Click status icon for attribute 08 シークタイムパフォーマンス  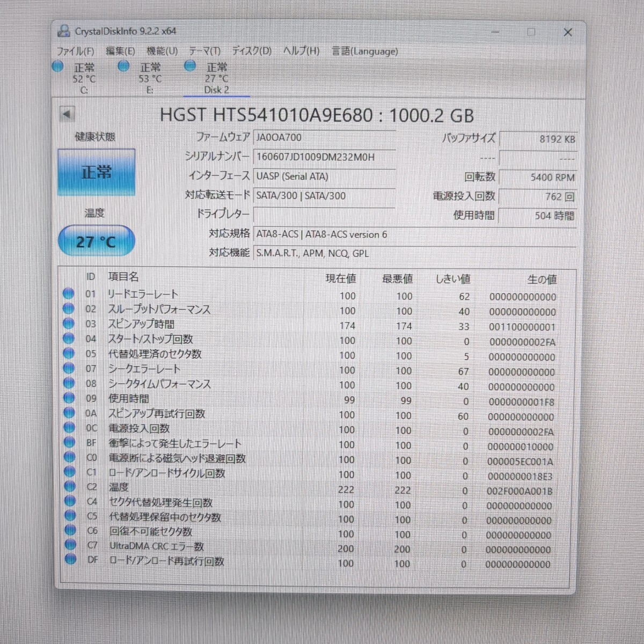pyautogui.click(x=69, y=383)
